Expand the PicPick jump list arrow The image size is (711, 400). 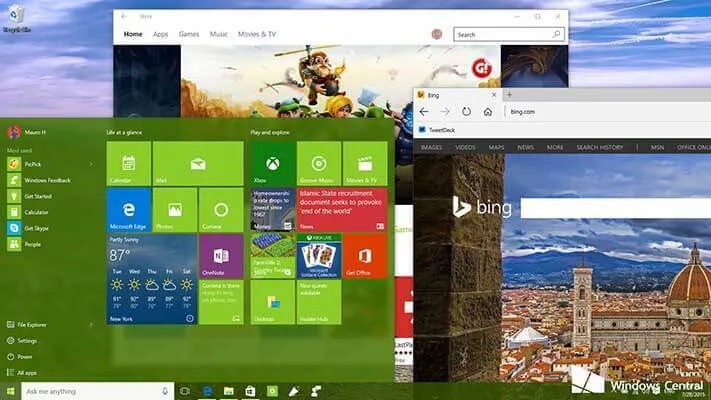tap(91, 164)
